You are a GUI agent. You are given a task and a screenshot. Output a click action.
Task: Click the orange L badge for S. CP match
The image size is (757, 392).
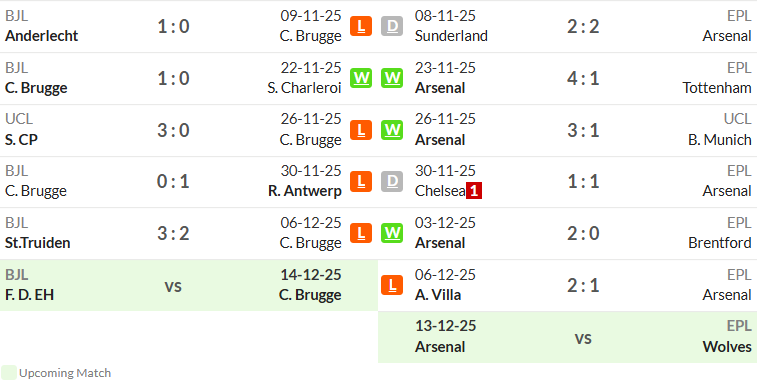[361, 130]
